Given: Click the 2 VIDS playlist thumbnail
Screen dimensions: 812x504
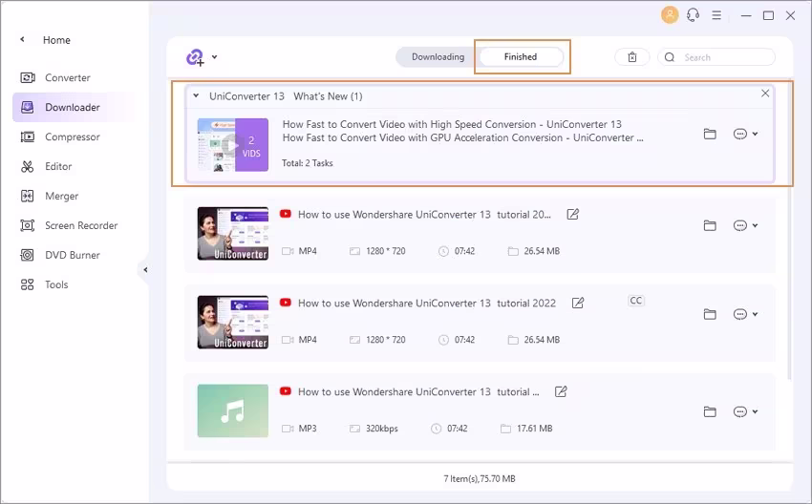Looking at the screenshot, I should [x=233, y=145].
